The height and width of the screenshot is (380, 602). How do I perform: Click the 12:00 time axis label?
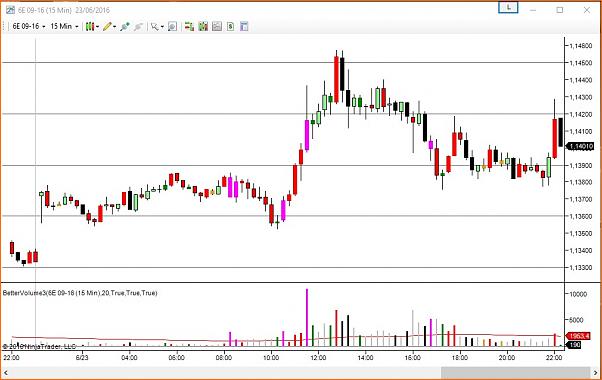(x=318, y=357)
